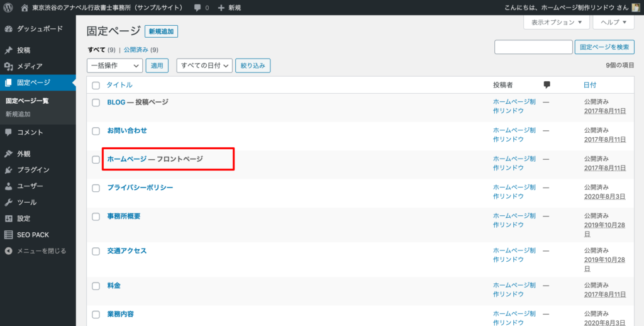Click the 適用 apply button
This screenshot has width=644, height=326.
157,66
